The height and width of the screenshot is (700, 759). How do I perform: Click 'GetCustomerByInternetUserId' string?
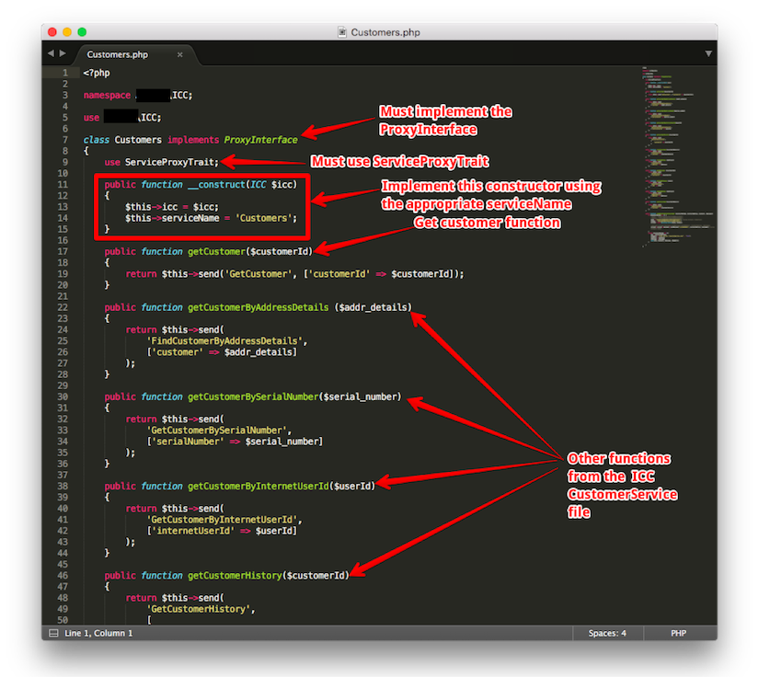click(223, 520)
